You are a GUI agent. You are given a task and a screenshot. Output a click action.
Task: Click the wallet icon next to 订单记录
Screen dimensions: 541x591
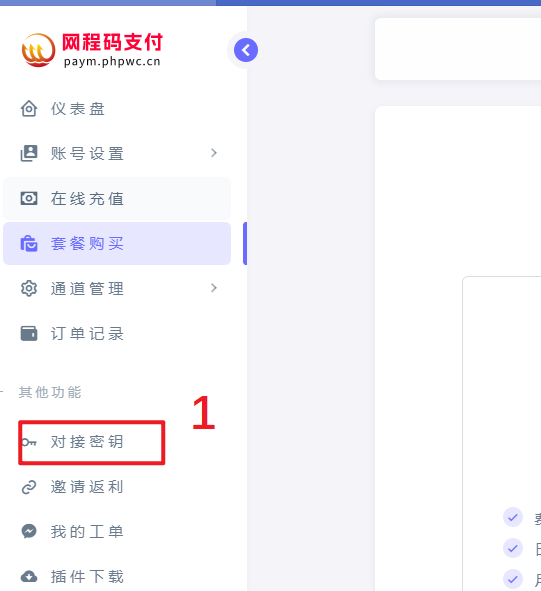point(29,334)
